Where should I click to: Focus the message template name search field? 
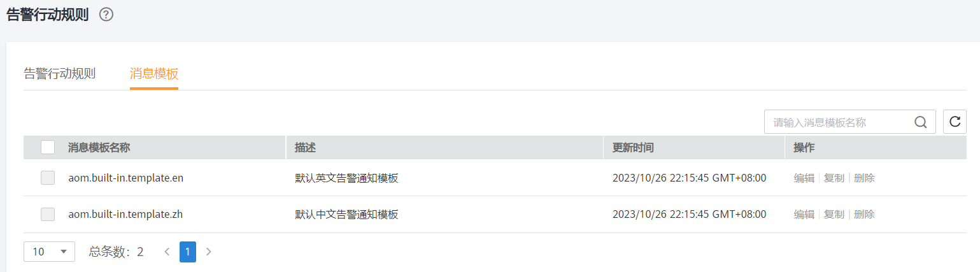point(839,122)
